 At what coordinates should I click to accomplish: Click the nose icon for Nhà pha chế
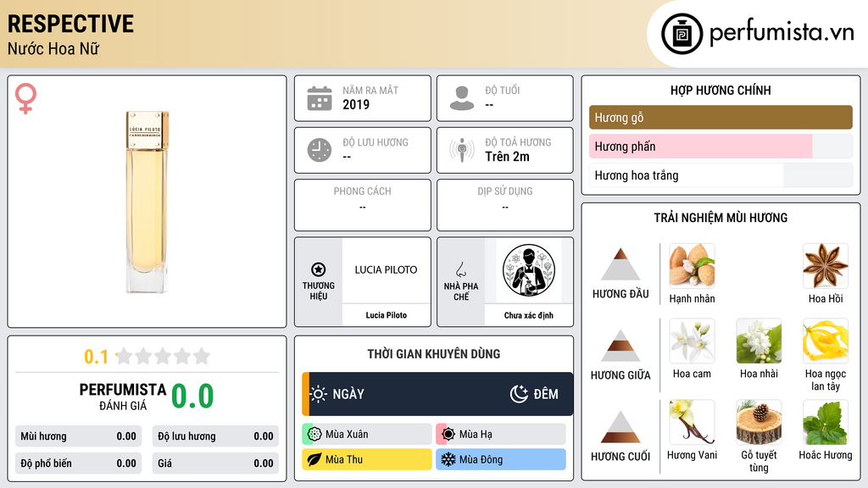460,269
